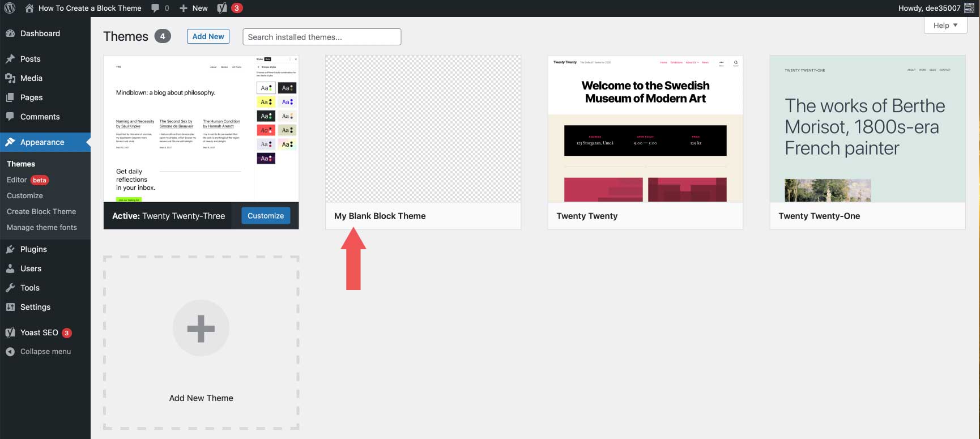Click the blue Customize button

click(x=266, y=216)
